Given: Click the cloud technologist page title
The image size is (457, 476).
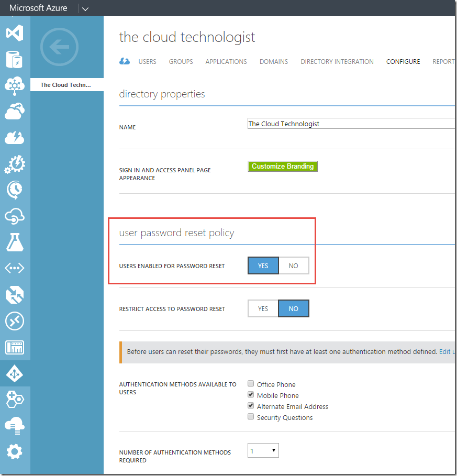Looking at the screenshot, I should (x=187, y=37).
